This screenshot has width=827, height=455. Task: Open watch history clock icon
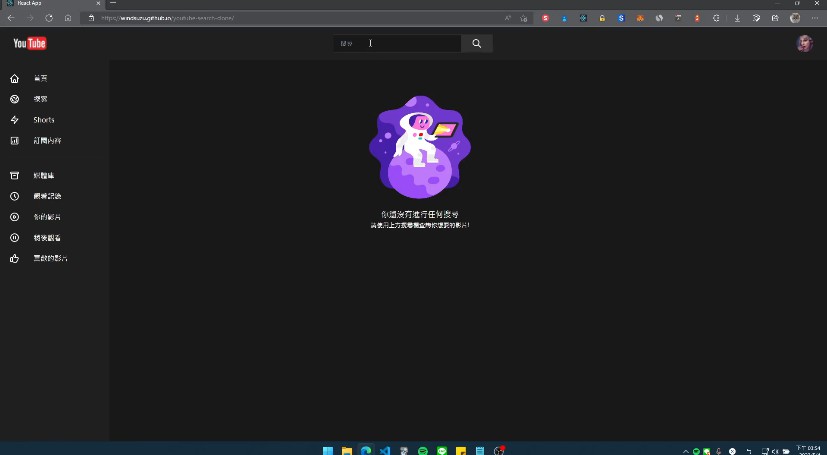pos(14,196)
